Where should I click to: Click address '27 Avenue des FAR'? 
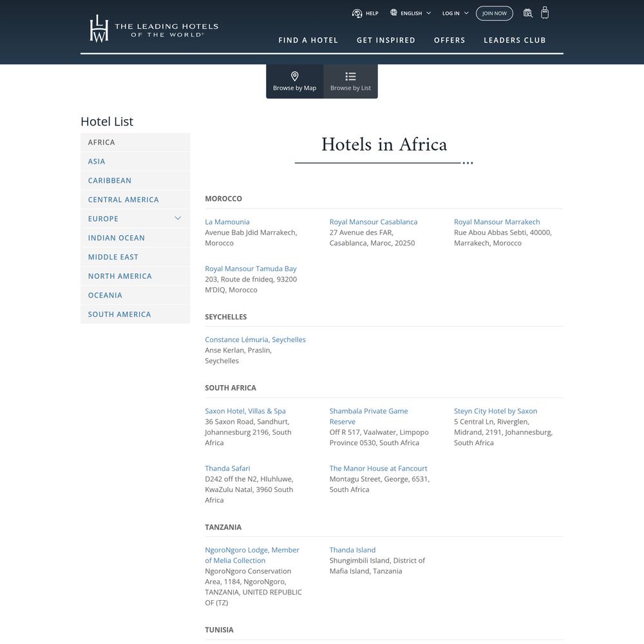point(361,232)
